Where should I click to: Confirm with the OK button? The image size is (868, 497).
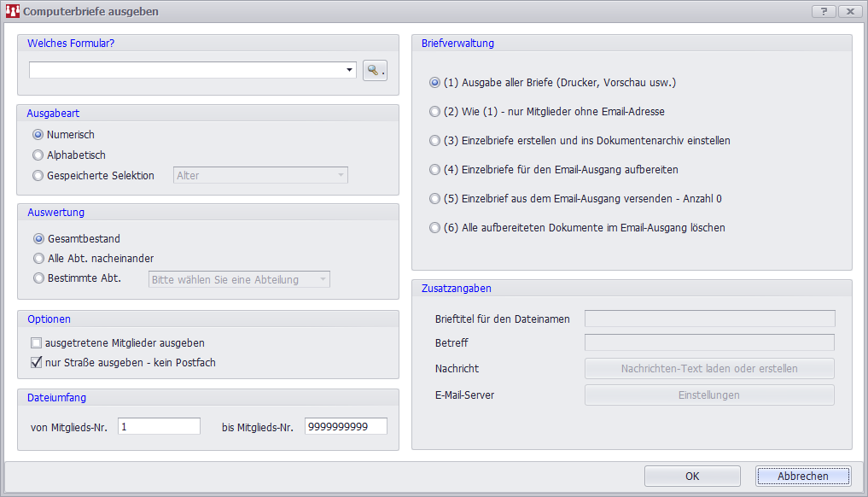[692, 477]
